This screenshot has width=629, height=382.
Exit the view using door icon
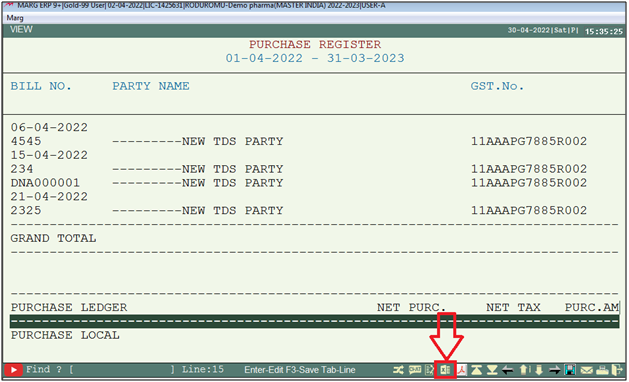tap(617, 370)
